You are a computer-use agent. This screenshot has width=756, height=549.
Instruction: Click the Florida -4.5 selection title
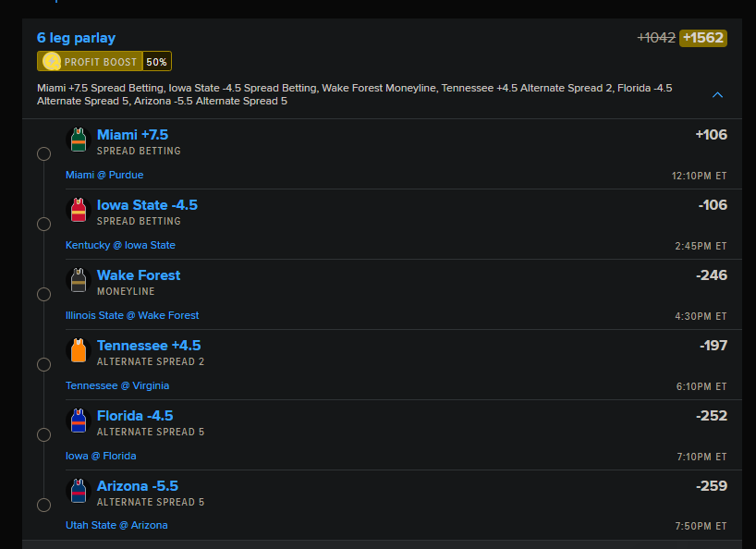click(x=135, y=416)
